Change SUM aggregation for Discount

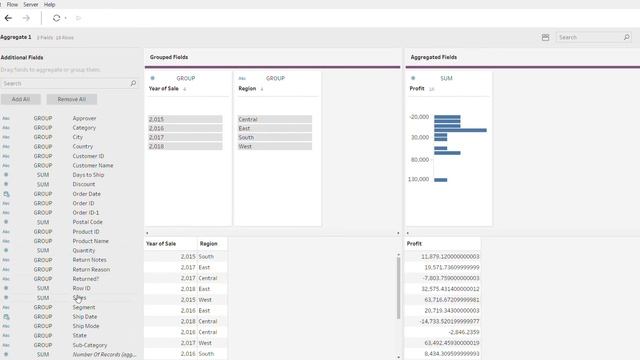[43, 184]
